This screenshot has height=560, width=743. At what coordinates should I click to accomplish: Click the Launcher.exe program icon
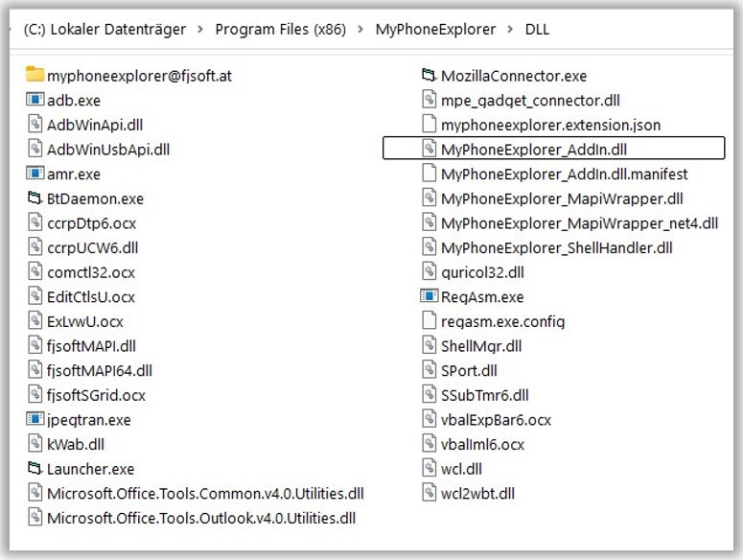pyautogui.click(x=35, y=469)
